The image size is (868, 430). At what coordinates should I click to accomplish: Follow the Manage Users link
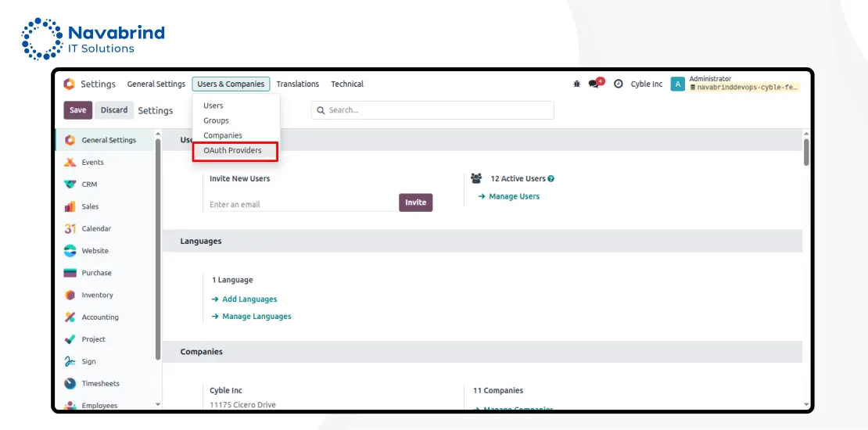click(x=514, y=196)
